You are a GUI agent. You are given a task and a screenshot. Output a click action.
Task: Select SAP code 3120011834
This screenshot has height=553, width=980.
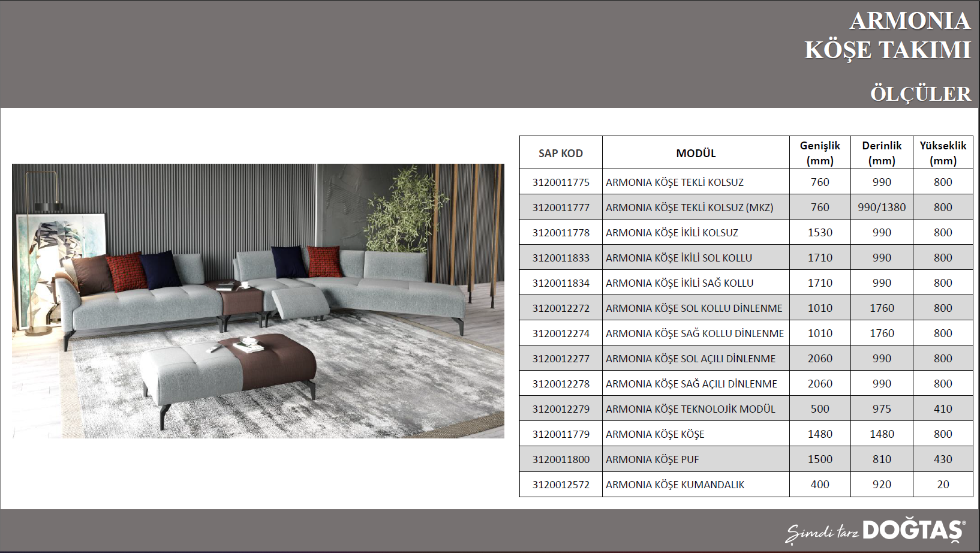(x=561, y=283)
